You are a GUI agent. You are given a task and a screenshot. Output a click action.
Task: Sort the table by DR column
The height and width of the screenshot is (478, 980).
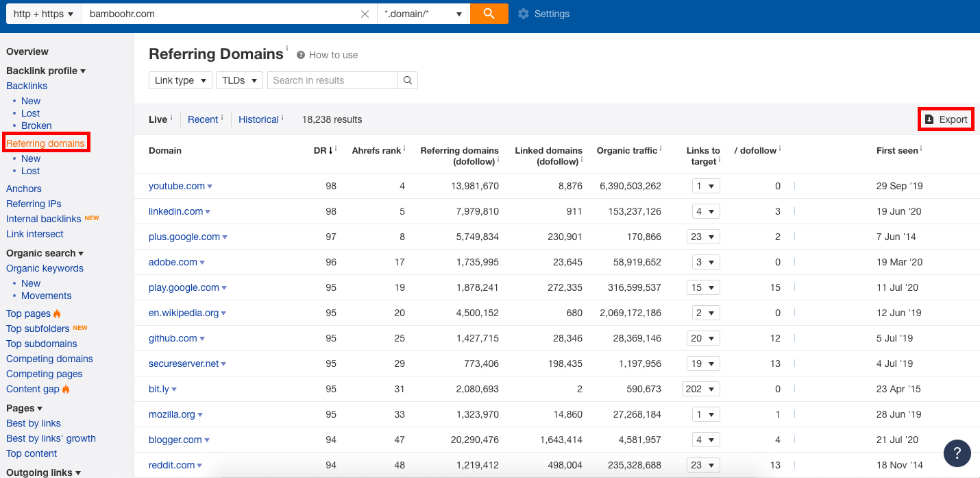(321, 150)
